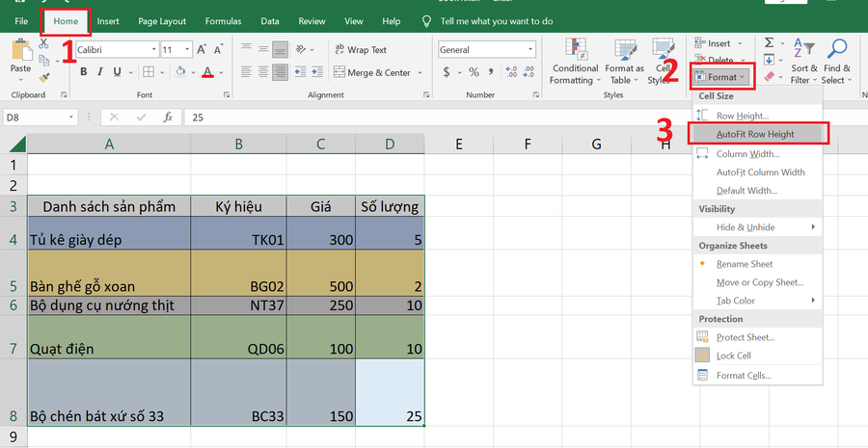Click the Borders icon

pyautogui.click(x=149, y=72)
